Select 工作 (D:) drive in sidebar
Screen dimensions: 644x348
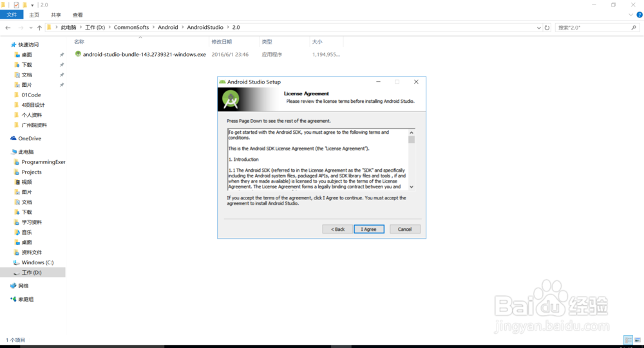coord(32,273)
